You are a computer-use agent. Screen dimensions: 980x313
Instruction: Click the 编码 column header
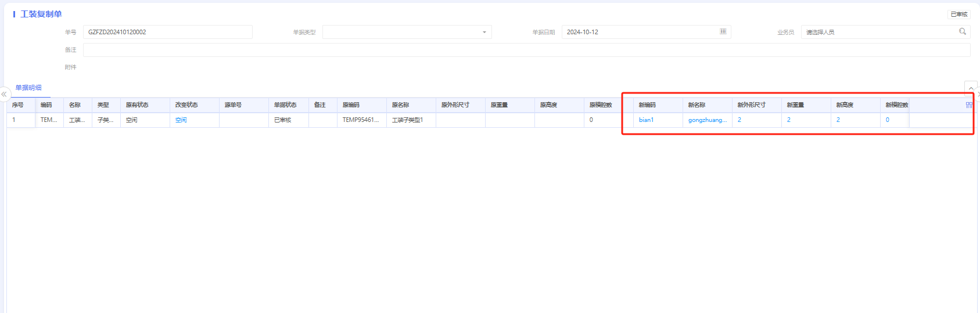[x=46, y=105]
